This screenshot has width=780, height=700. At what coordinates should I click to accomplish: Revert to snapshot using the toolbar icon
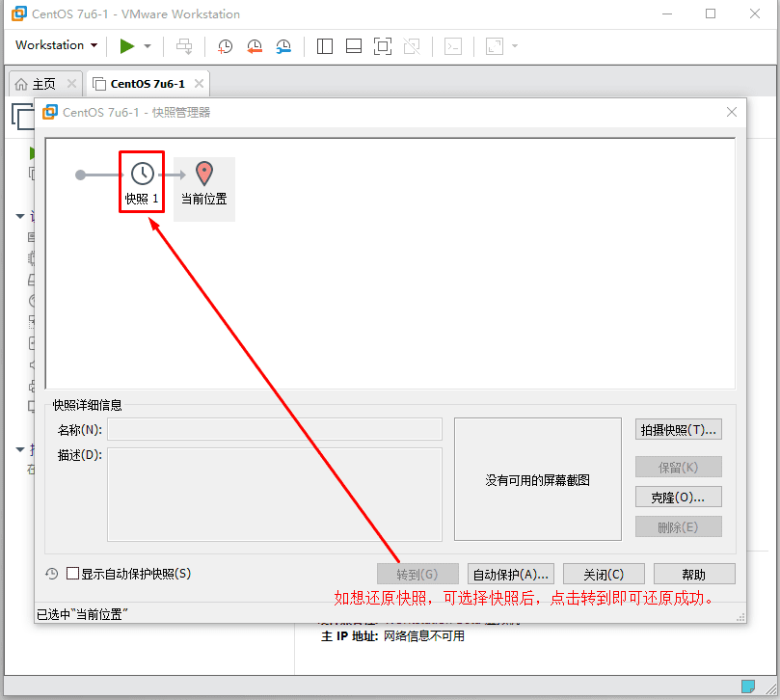coord(255,46)
